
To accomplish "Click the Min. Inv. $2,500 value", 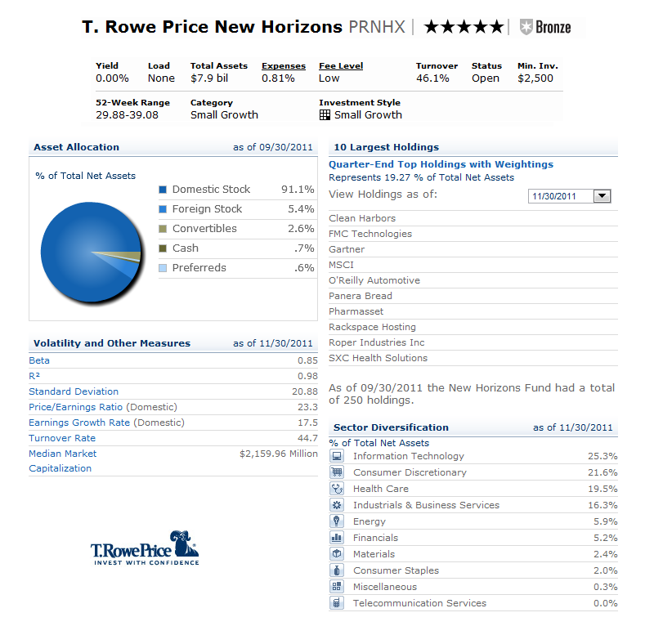I will [x=535, y=78].
